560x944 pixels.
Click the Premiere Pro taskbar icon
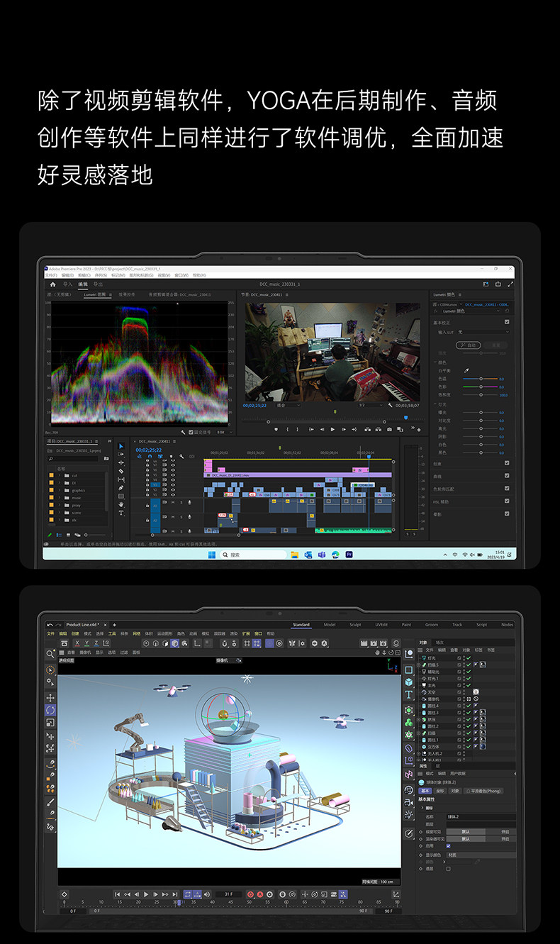click(349, 555)
